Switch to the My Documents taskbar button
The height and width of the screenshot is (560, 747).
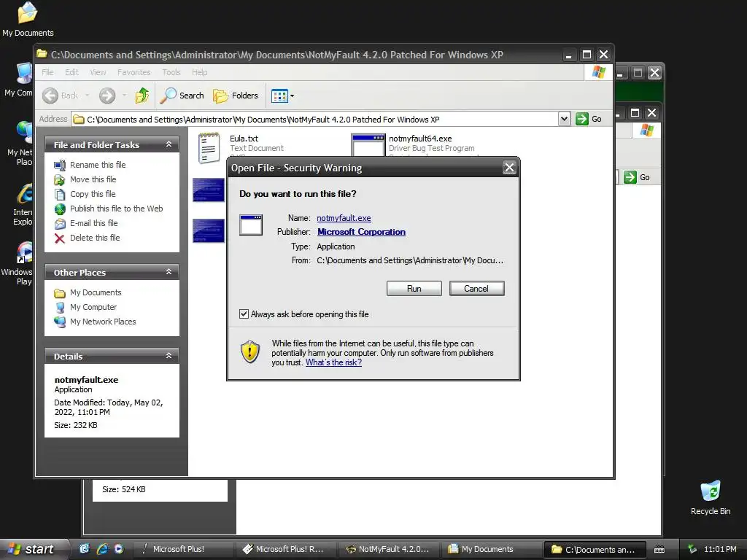[x=491, y=549]
